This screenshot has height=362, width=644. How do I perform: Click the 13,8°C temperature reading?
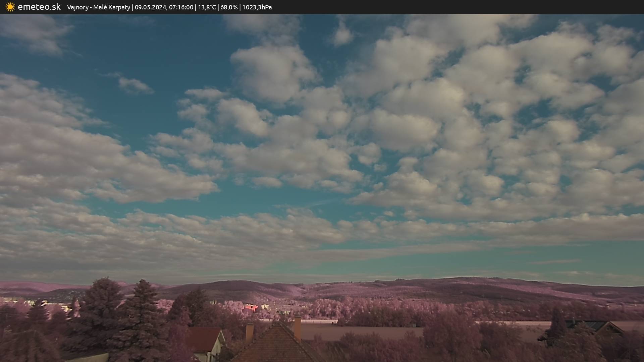[x=207, y=7]
